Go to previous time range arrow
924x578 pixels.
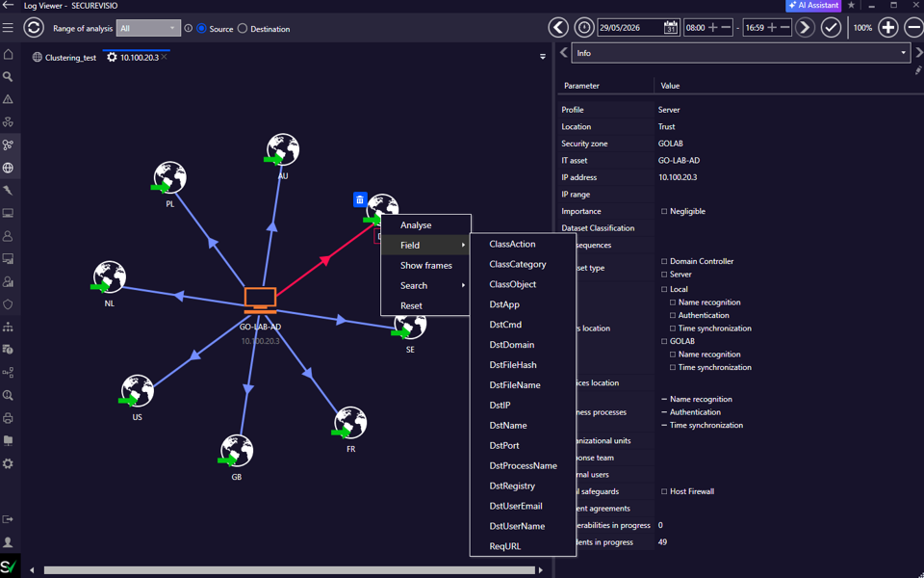tap(558, 28)
